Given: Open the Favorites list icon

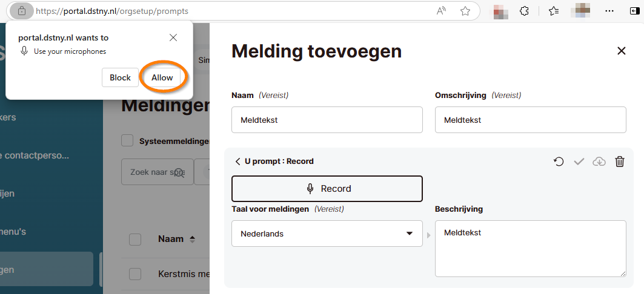Looking at the screenshot, I should pos(553,11).
